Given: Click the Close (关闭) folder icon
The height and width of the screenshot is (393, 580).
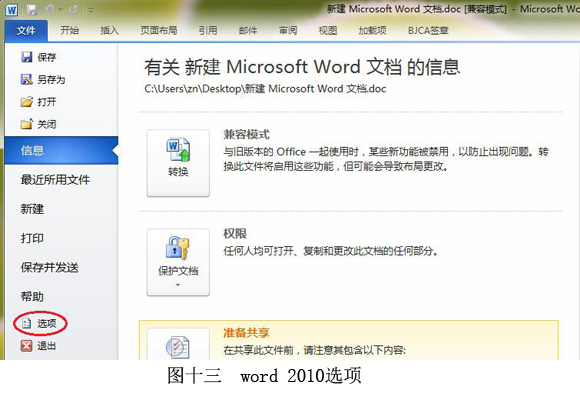Looking at the screenshot, I should tap(27, 124).
